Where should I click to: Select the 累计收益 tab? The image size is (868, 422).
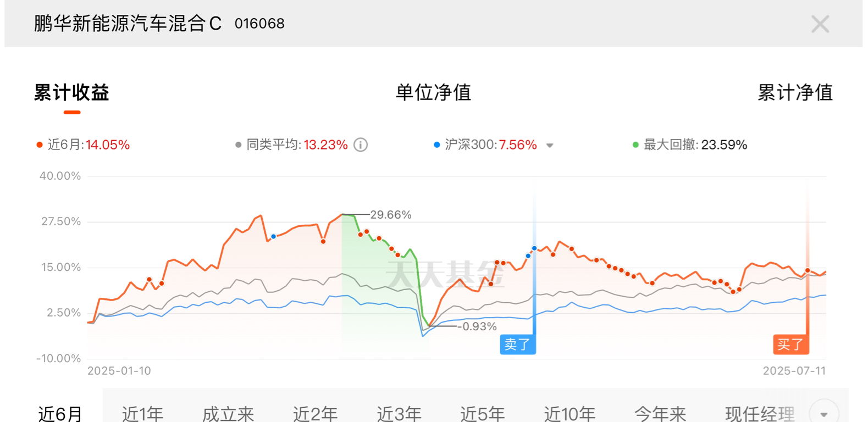click(71, 92)
